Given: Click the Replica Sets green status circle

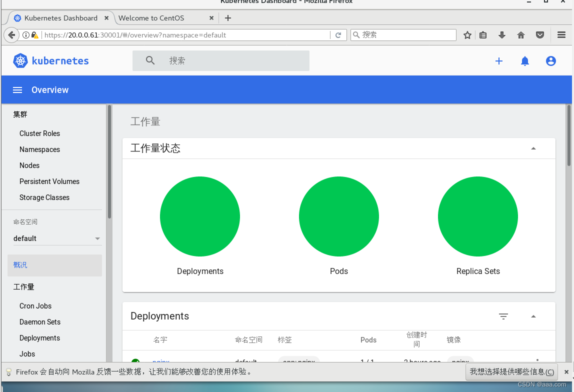Looking at the screenshot, I should pos(477,216).
